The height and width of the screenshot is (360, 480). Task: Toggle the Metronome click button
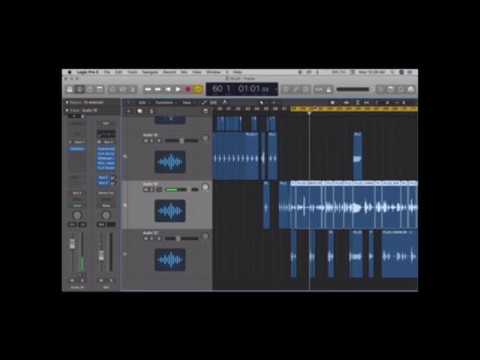tap(329, 89)
